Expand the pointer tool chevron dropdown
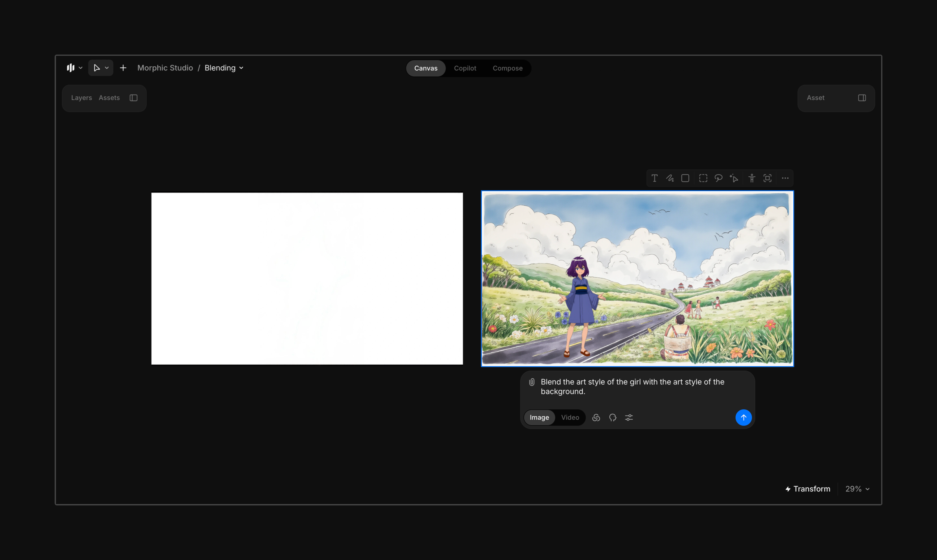The image size is (937, 560). (107, 68)
